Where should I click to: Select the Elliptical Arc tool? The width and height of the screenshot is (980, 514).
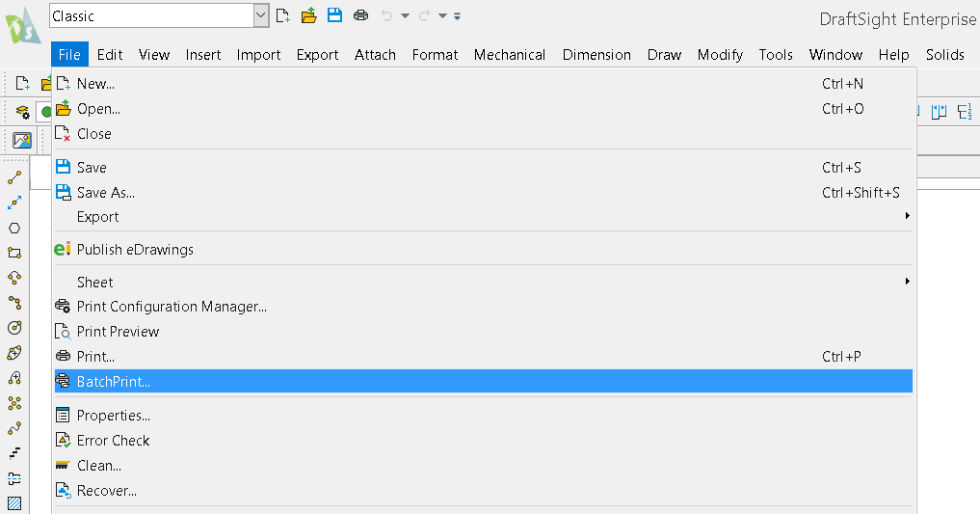click(14, 378)
